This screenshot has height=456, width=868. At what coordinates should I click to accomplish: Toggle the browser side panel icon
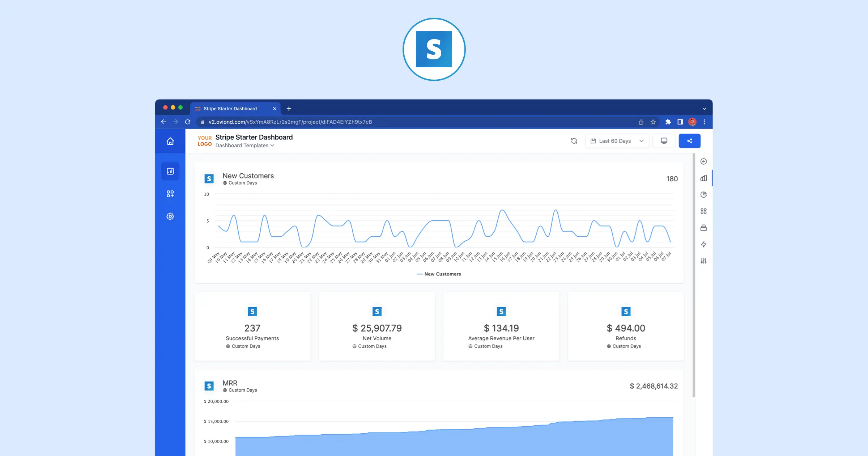pyautogui.click(x=680, y=122)
